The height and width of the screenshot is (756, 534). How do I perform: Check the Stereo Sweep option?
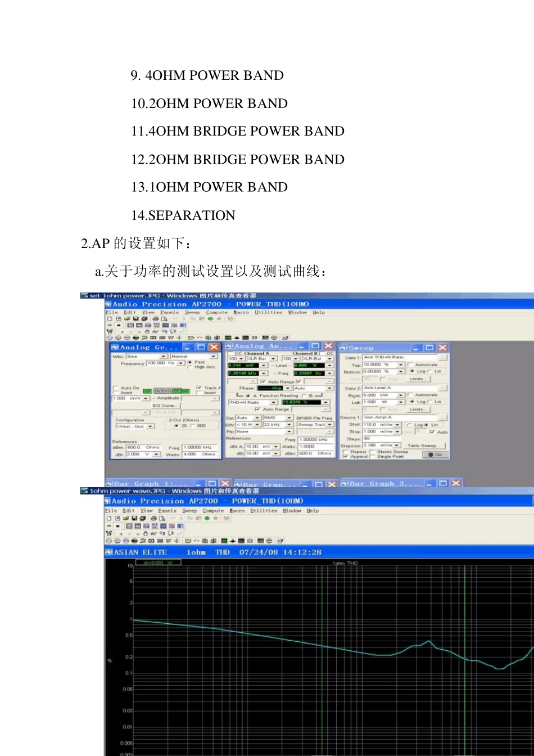(372, 451)
